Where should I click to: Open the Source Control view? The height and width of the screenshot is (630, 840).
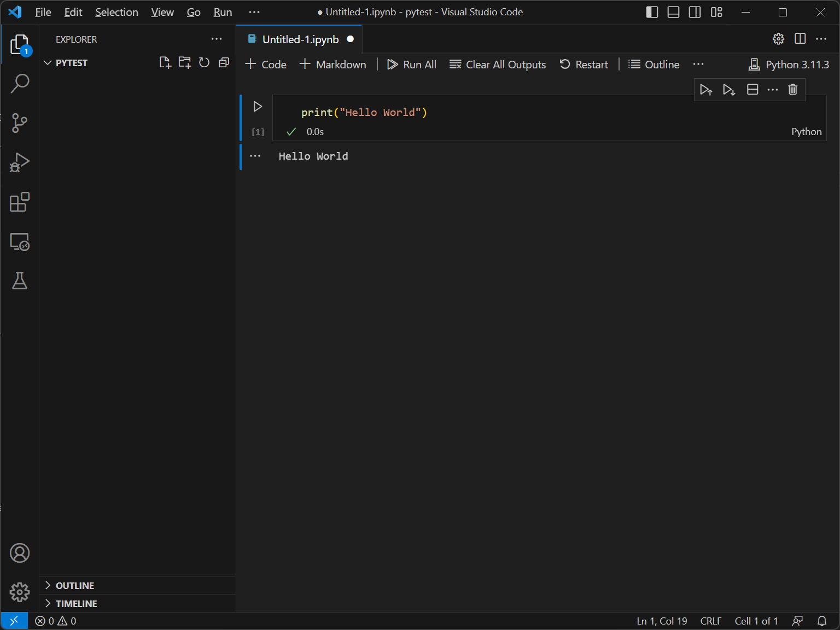pos(20,123)
